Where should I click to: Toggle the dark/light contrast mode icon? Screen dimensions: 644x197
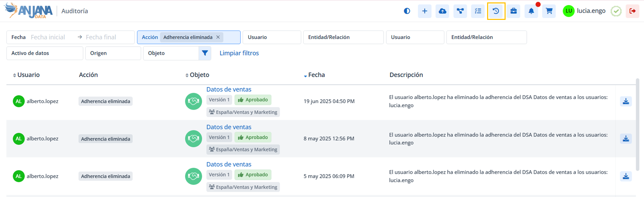coord(407,11)
